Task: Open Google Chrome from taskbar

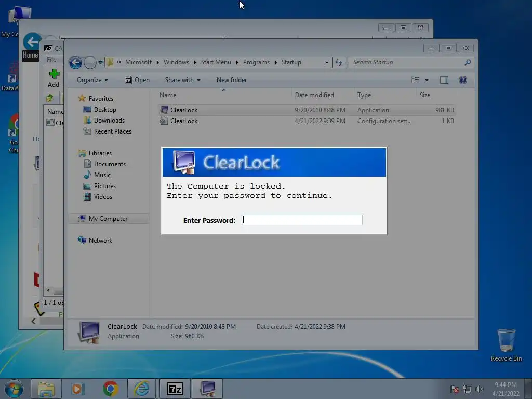Action: pos(110,389)
